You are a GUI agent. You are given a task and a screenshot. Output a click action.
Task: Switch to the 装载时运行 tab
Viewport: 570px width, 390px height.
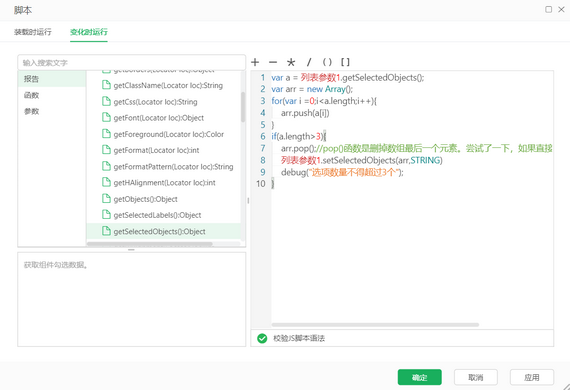(x=33, y=32)
